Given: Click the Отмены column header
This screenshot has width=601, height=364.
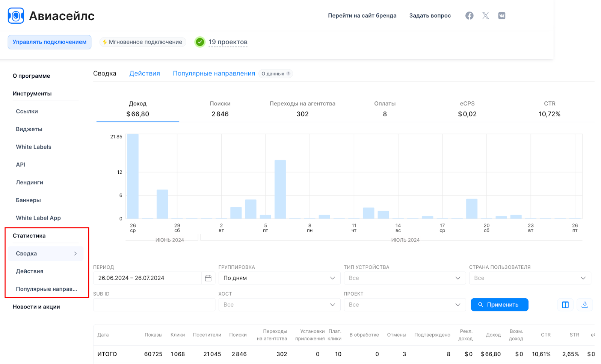Looking at the screenshot, I should pyautogui.click(x=397, y=335).
